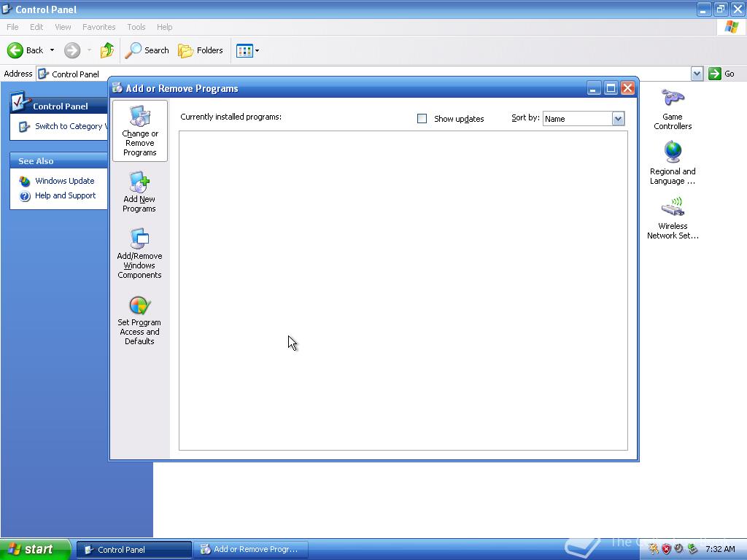This screenshot has width=747, height=560.
Task: Expand the Back button history dropdown arrow
Action: click(52, 50)
